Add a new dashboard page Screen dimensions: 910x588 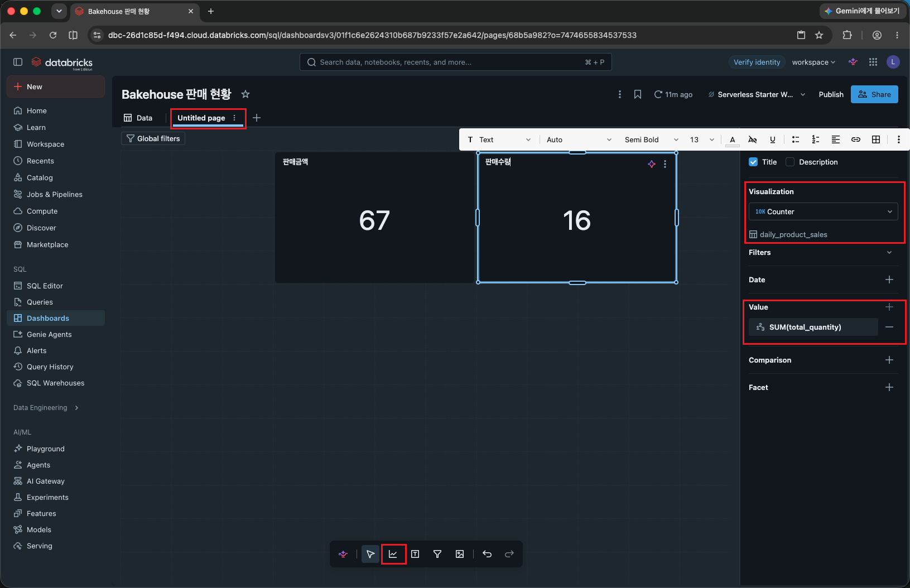pyautogui.click(x=257, y=118)
